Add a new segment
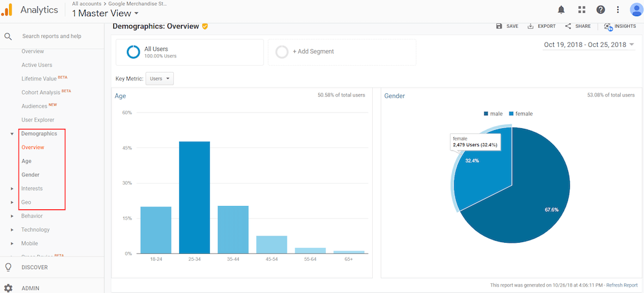 tap(313, 52)
